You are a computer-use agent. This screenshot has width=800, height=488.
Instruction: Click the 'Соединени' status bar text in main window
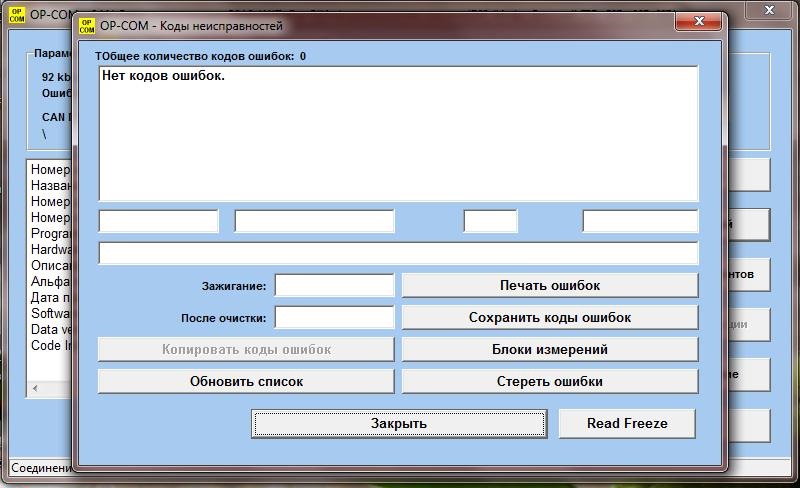(42, 468)
